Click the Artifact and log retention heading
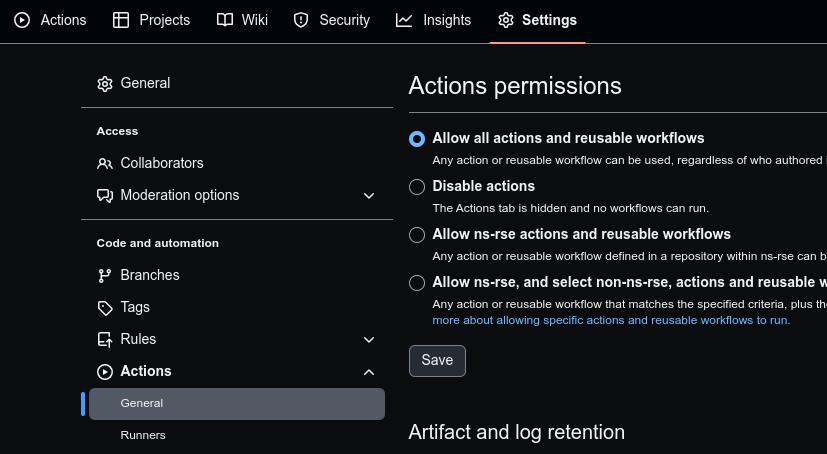This screenshot has height=454, width=827. 516,432
